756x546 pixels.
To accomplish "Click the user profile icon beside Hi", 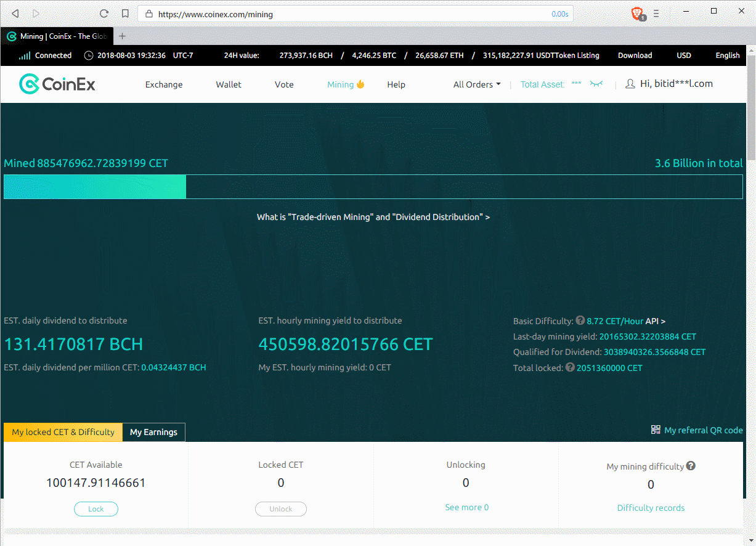I will coord(630,84).
